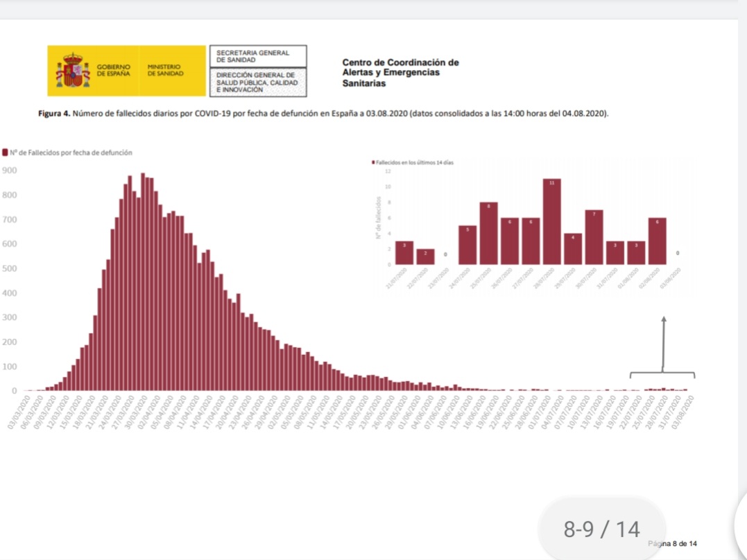This screenshot has width=747, height=560.
Task: Click the Página 8 de 14 footer text
Action: pos(672,543)
